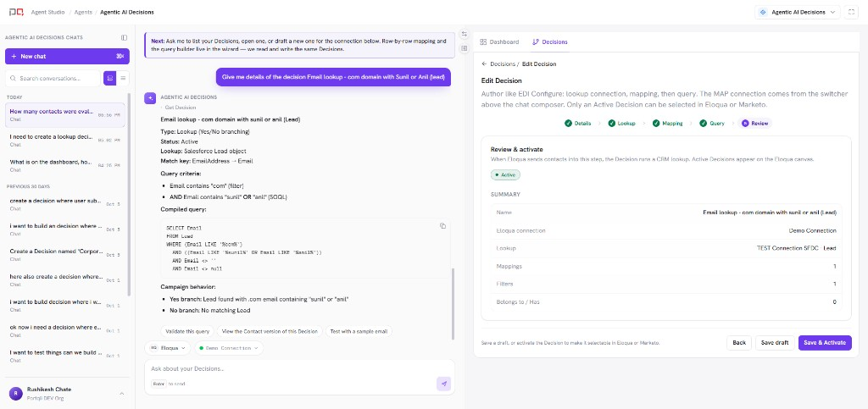
Task: Focus the Search conversations field
Action: [x=53, y=79]
